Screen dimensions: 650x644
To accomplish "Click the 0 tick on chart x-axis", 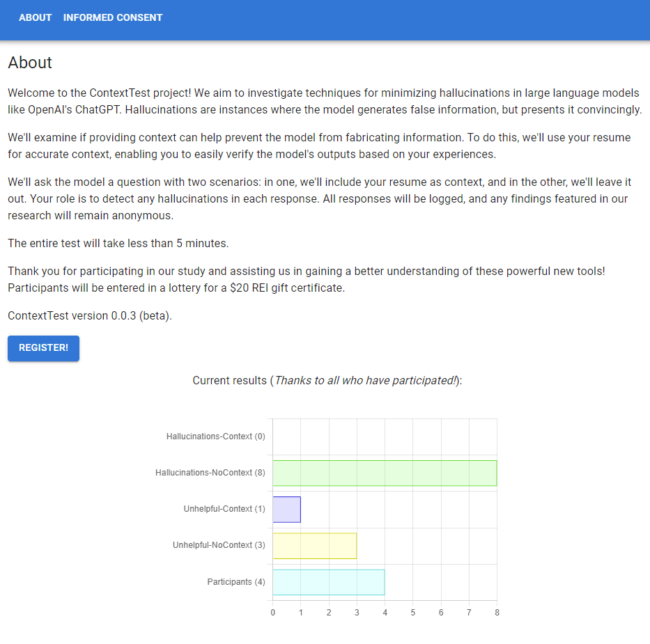I will (x=272, y=613).
